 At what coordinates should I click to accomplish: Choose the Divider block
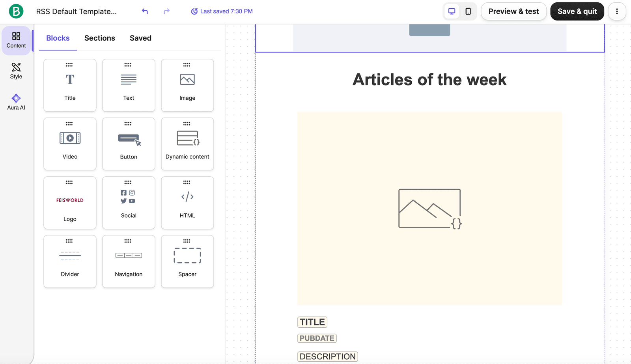click(70, 261)
